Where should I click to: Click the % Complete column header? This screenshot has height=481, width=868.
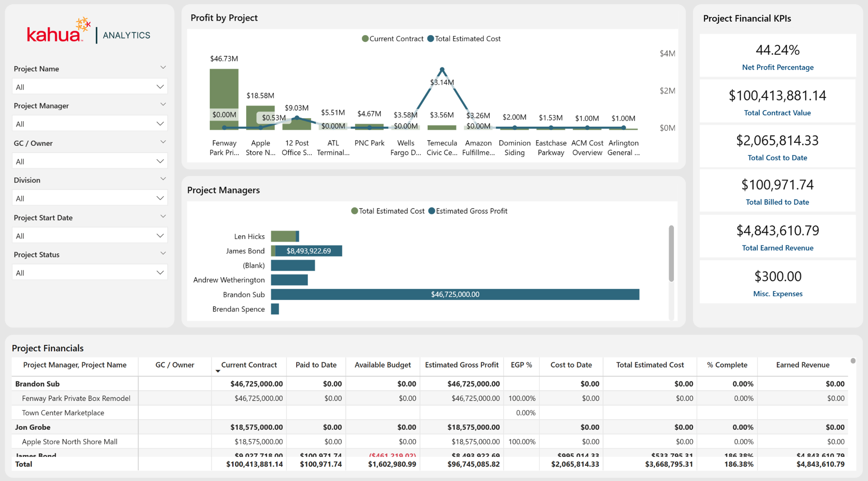(x=727, y=365)
